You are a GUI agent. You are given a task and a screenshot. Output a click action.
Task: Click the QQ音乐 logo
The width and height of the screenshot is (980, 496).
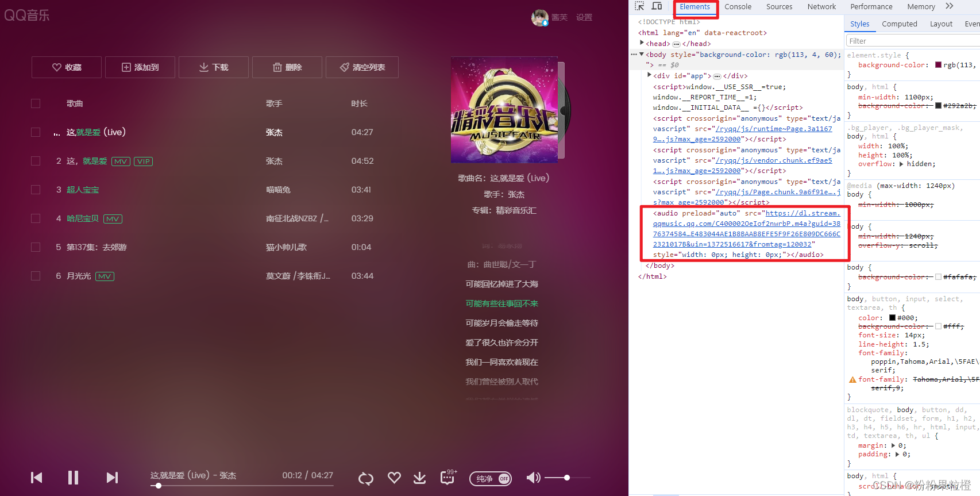pos(27,15)
